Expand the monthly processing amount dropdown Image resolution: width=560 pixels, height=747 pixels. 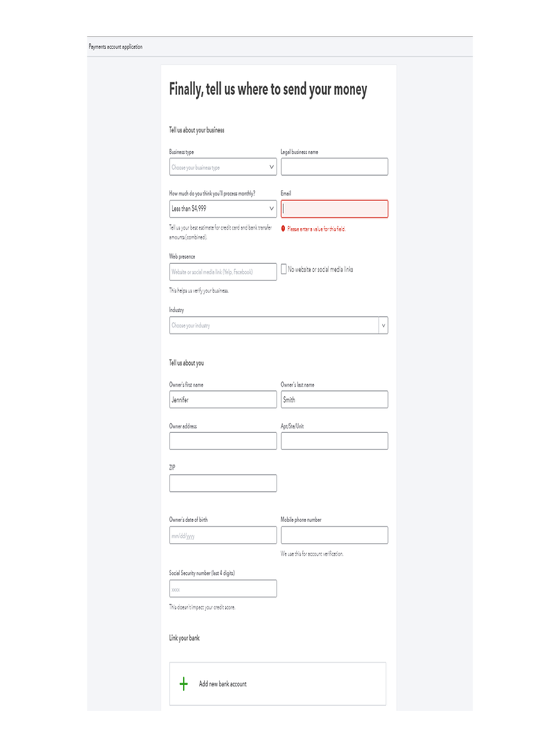pyautogui.click(x=222, y=209)
